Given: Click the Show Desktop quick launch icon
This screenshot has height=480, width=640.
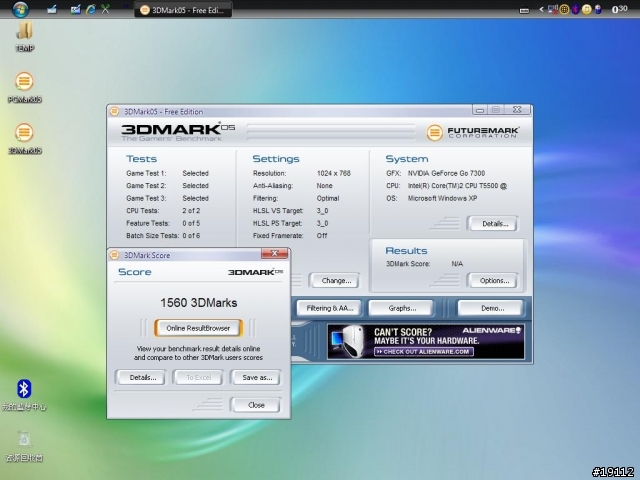Looking at the screenshot, I should pyautogui.click(x=52, y=9).
